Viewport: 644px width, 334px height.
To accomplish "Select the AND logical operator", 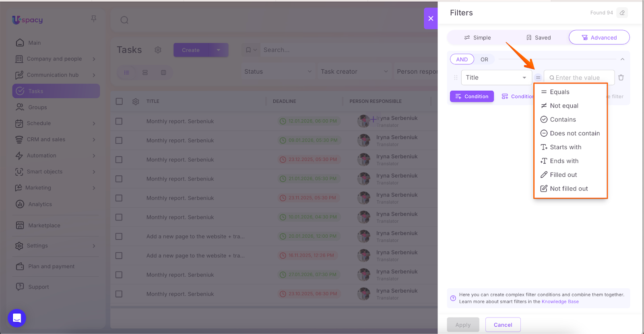I will tap(462, 60).
